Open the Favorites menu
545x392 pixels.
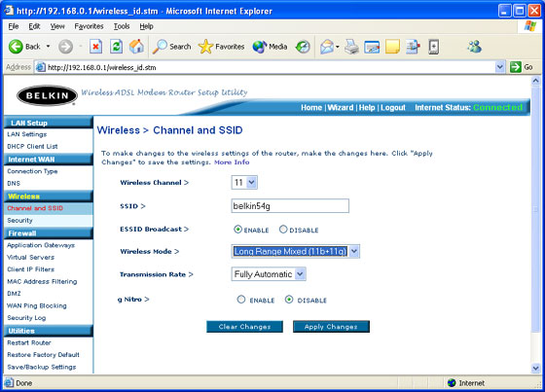89,26
